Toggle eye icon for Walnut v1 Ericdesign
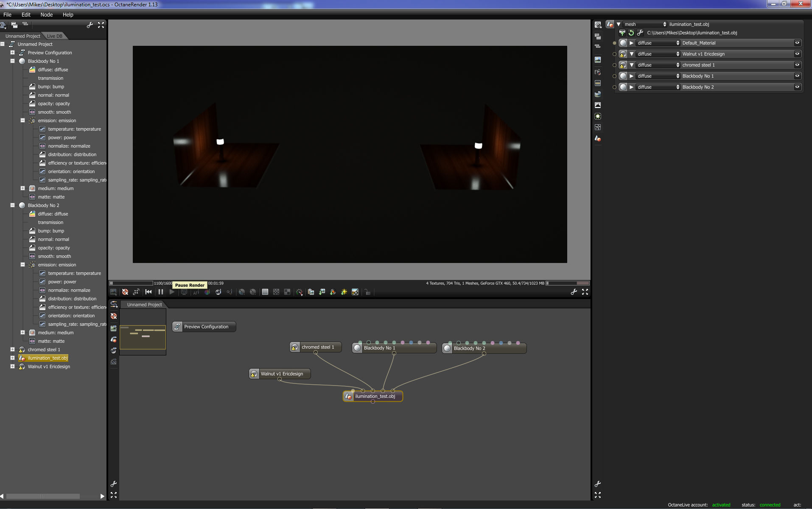Image resolution: width=812 pixels, height=509 pixels. click(797, 54)
